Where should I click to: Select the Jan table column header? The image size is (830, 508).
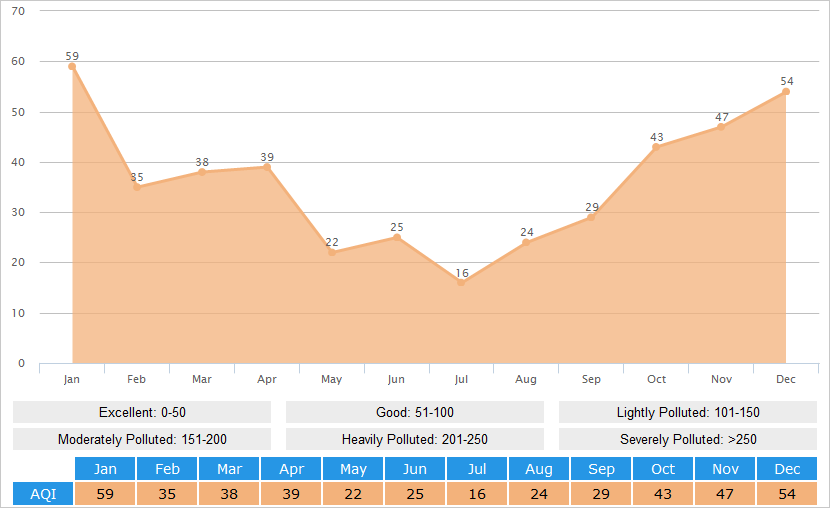tap(105, 469)
